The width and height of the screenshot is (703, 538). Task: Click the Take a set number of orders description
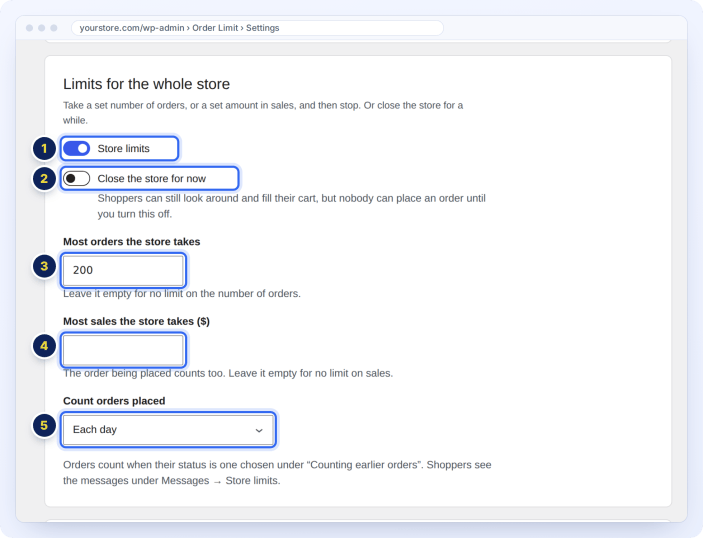coord(263,113)
